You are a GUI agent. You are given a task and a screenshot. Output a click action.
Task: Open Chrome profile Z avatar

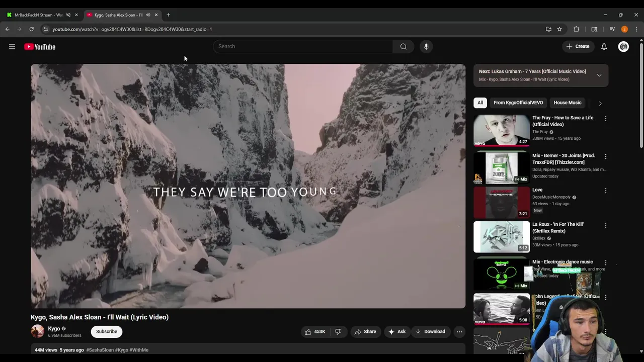tap(624, 29)
